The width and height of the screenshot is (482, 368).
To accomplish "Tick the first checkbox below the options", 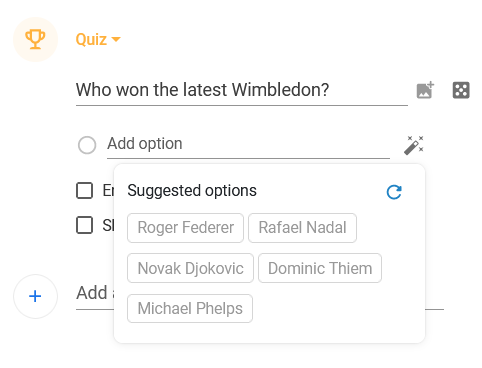I will click(85, 190).
